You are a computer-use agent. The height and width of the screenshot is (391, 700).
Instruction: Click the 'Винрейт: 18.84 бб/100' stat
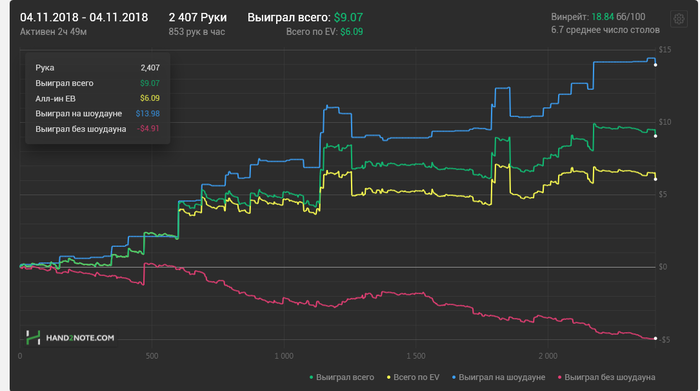598,17
